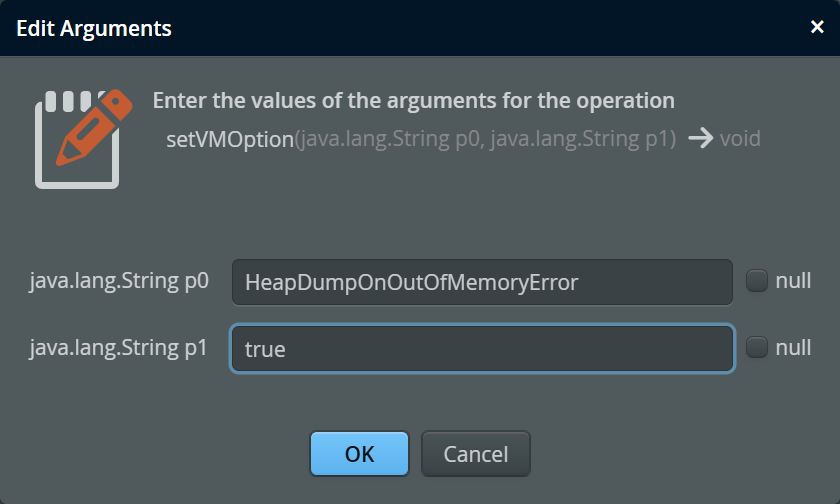
Task: Enable the null checkbox for p1
Action: point(756,347)
